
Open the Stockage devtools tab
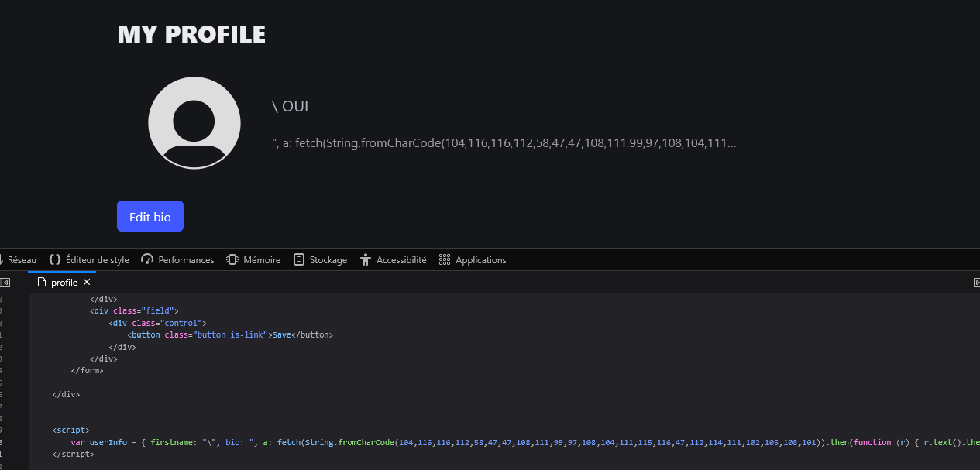(320, 260)
